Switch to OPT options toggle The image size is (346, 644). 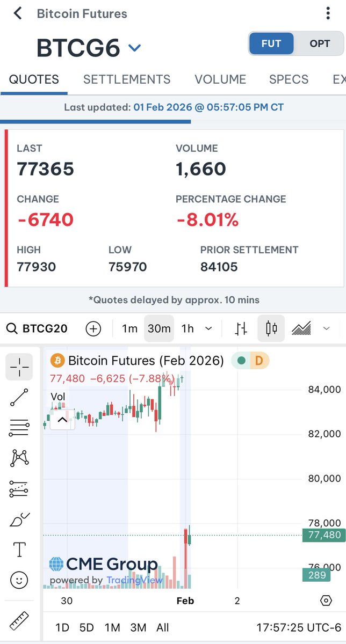click(x=320, y=43)
